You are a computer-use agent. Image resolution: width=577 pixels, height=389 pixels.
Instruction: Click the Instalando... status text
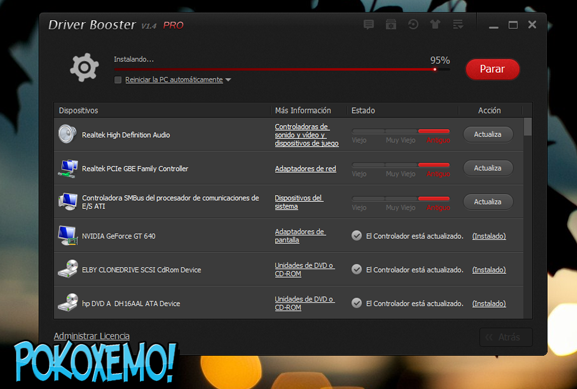point(134,59)
